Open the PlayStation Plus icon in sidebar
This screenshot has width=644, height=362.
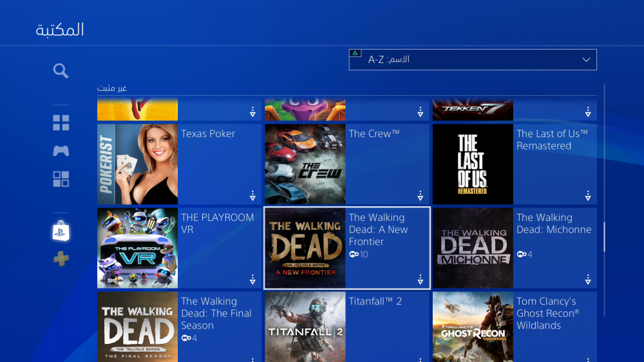[x=61, y=259]
